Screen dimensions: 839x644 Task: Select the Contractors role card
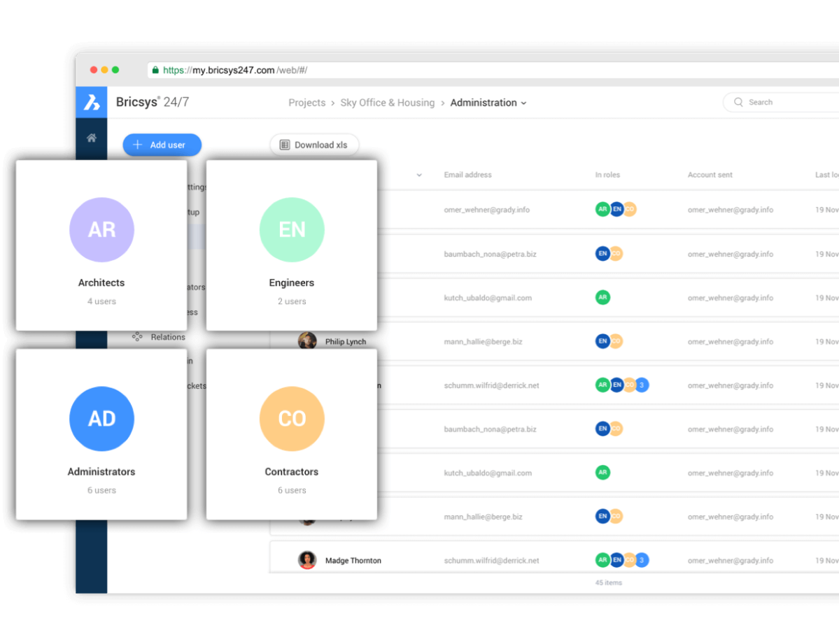coord(292,434)
